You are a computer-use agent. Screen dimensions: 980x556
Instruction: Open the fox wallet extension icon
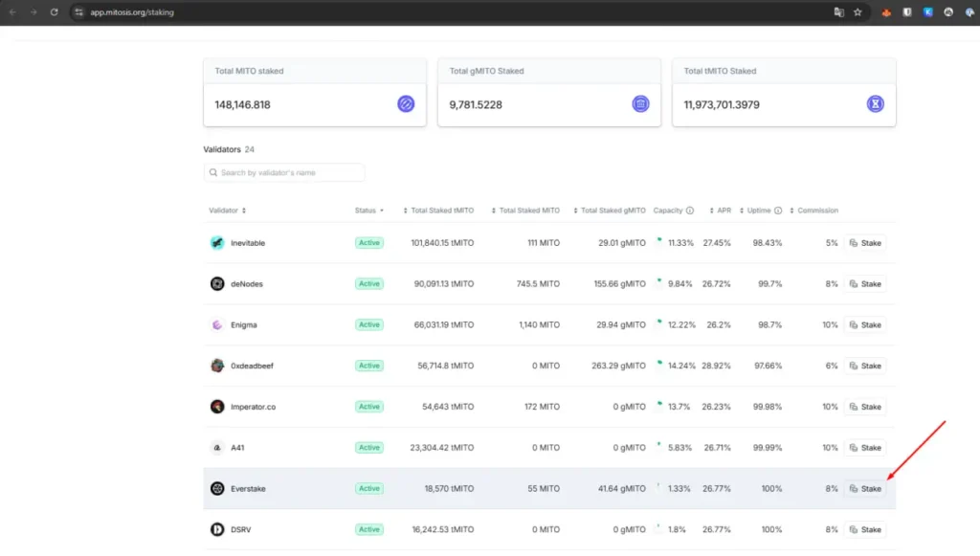[x=886, y=11]
